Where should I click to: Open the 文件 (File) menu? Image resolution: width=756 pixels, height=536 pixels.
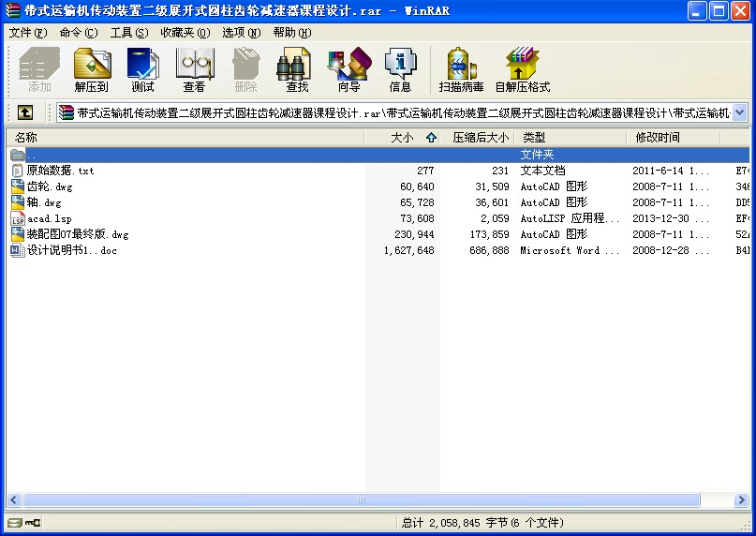[26, 33]
